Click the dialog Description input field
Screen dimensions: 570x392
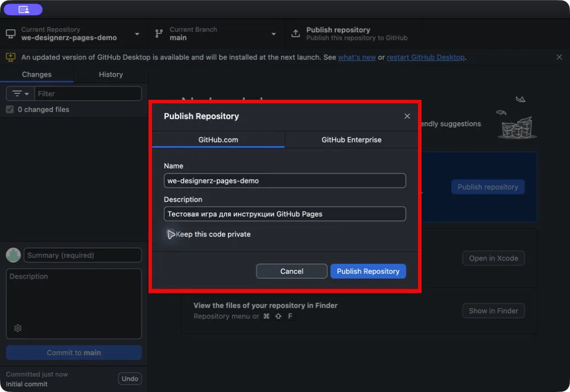tap(284, 214)
